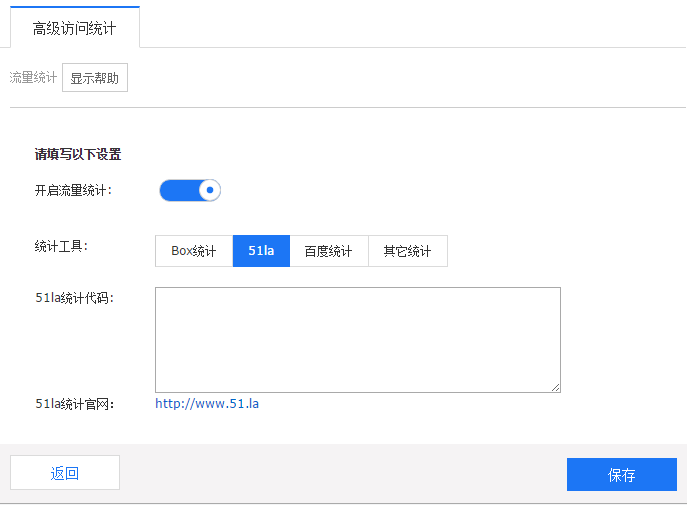Choose 其它统计 as the statistics tool
Viewport: 687px width, 505px height.
pos(407,251)
